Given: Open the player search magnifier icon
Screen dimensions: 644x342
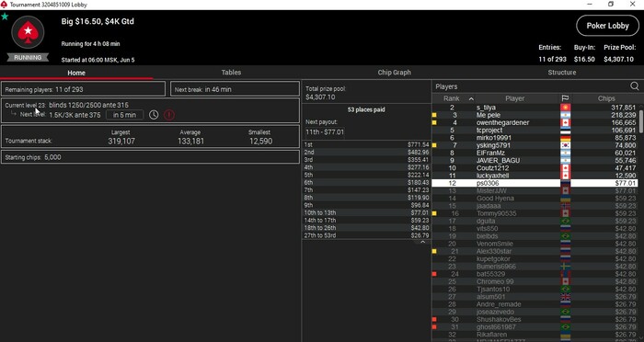Looking at the screenshot, I should click(635, 86).
